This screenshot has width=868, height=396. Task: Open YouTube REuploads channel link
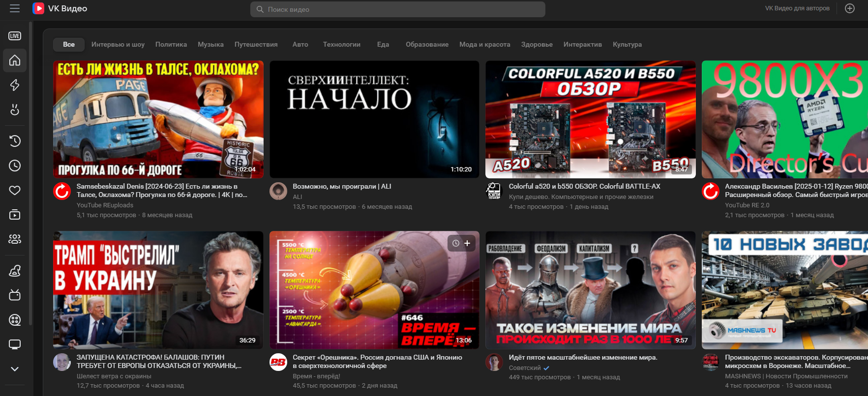pos(105,205)
